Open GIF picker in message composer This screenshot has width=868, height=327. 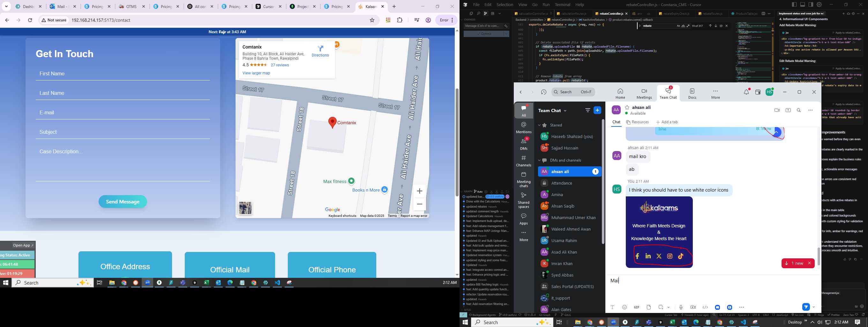pos(637,307)
